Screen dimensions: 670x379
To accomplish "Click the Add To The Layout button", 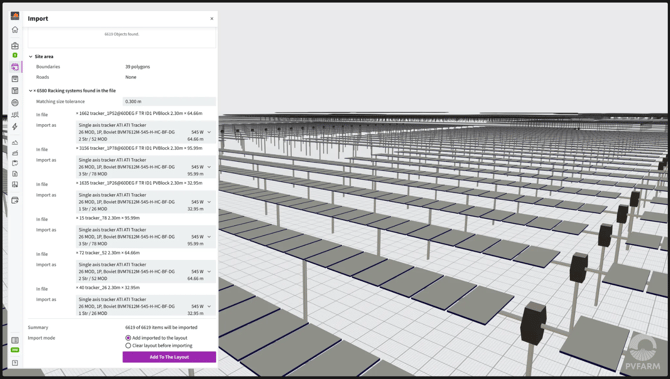I will [x=169, y=357].
